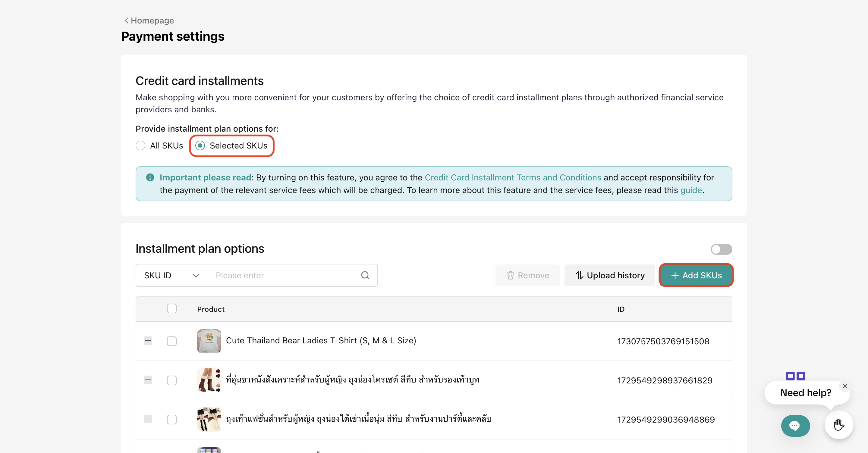Click the search magnifier icon
868x453 pixels.
(x=365, y=275)
